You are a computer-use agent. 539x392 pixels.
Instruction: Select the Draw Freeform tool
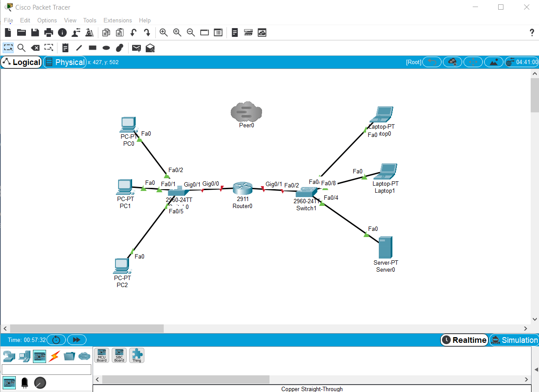tap(120, 48)
